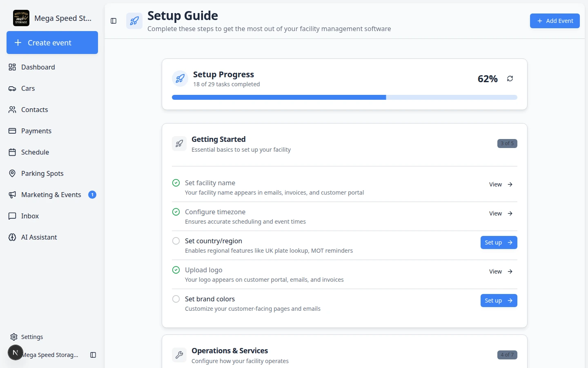Click Set up for brand colors
Screen dimensions: 588x368
pyautogui.click(x=499, y=301)
